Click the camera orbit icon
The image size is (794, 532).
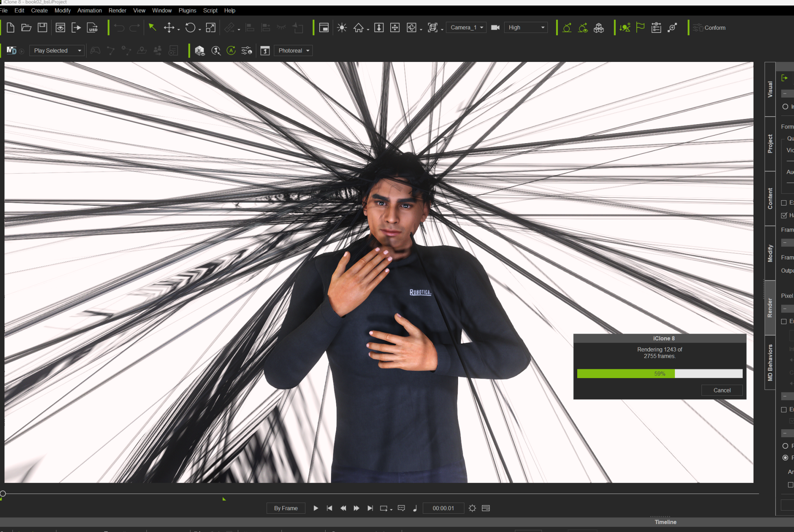(x=412, y=28)
